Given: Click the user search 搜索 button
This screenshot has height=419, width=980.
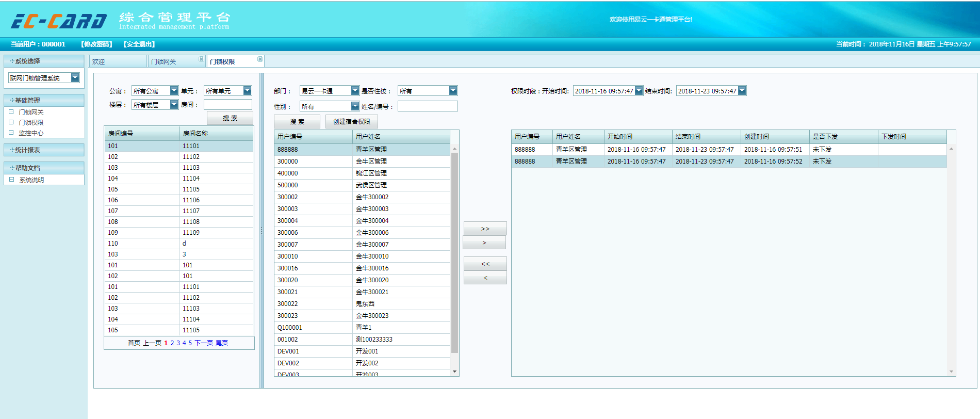Looking at the screenshot, I should (297, 121).
